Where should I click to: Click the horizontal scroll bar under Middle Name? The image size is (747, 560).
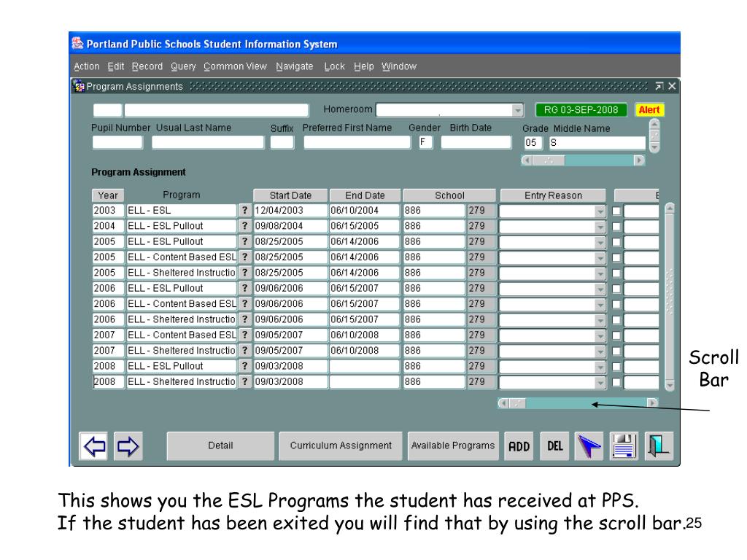tap(583, 160)
